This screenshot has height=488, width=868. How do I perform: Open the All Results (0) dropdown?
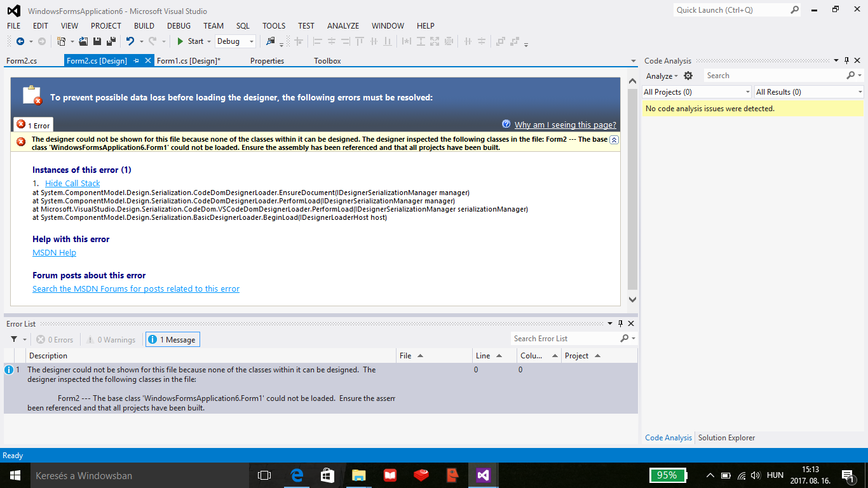[x=809, y=92]
